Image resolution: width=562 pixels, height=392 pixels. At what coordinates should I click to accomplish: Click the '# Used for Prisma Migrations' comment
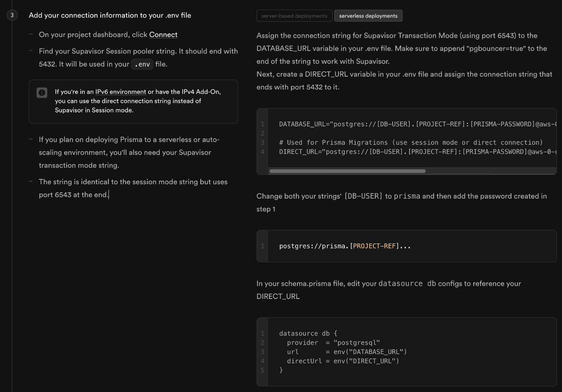pyautogui.click(x=411, y=142)
